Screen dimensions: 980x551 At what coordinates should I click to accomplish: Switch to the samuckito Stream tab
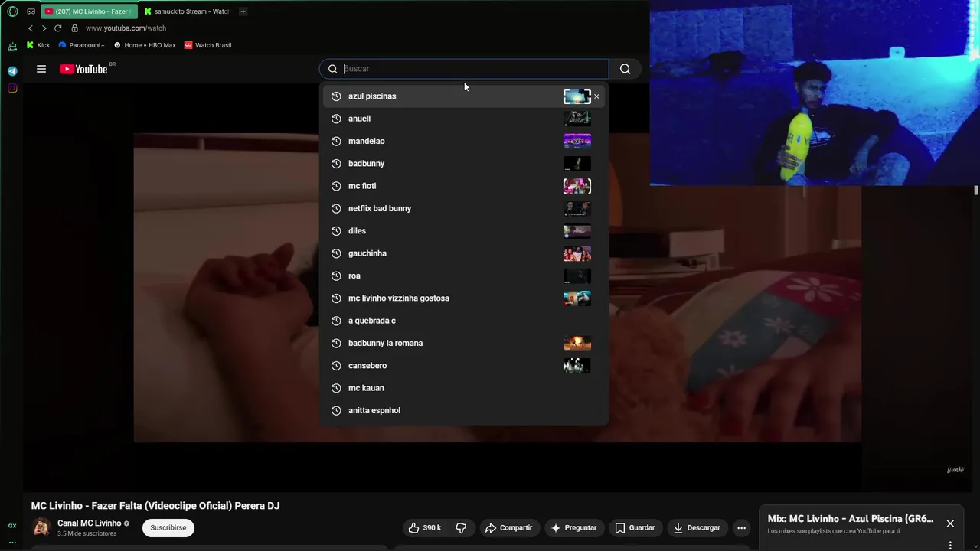tap(188, 11)
